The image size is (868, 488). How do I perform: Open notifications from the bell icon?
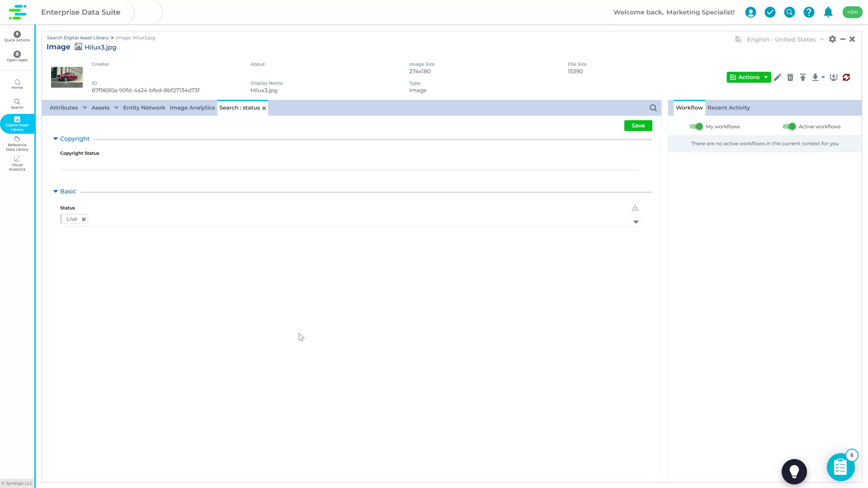(828, 12)
